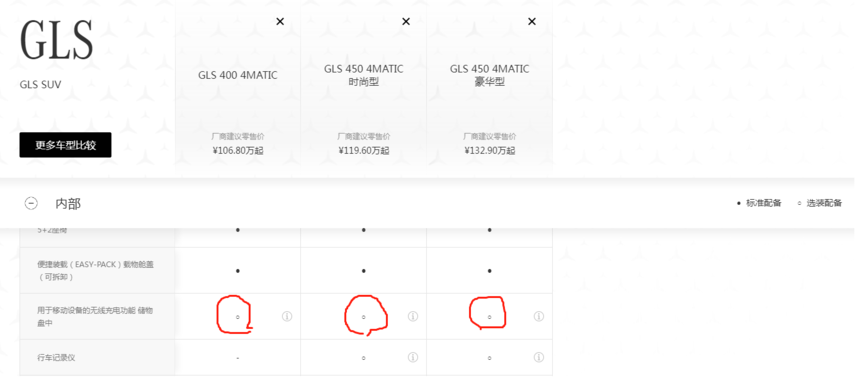The width and height of the screenshot is (860, 390).
Task: Select the GLS 450 4MATIC 豪华型 title
Action: [490, 76]
